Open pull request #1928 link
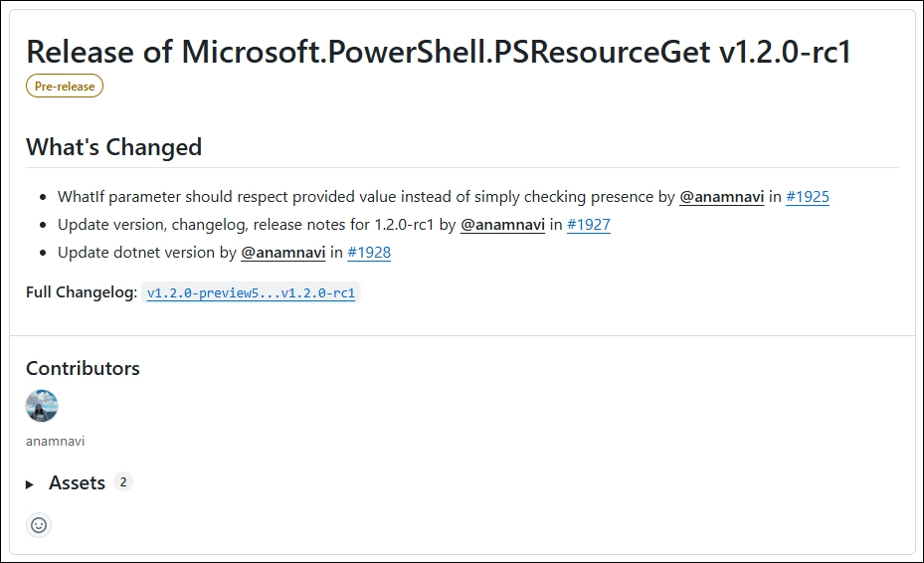The height and width of the screenshot is (563, 924). point(369,253)
